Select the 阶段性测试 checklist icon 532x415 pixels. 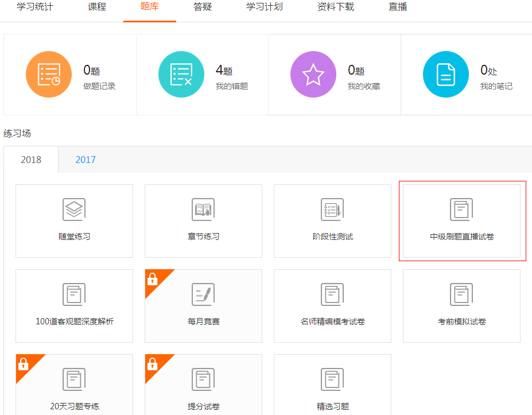(x=332, y=209)
